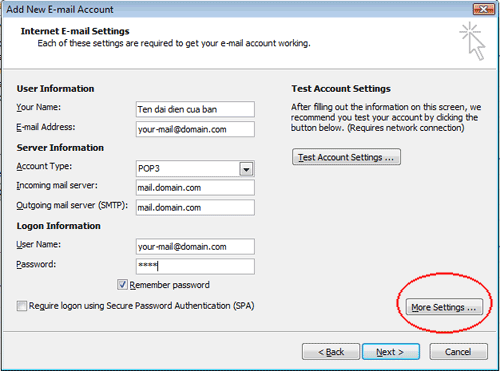
Task: Close the Add New E-mail Account window
Action: (483, 9)
